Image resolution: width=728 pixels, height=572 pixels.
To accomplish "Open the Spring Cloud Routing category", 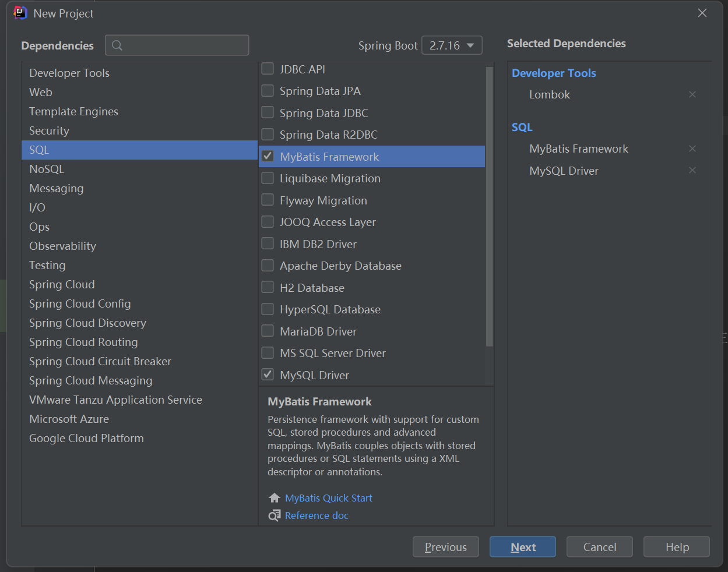I will coord(83,342).
